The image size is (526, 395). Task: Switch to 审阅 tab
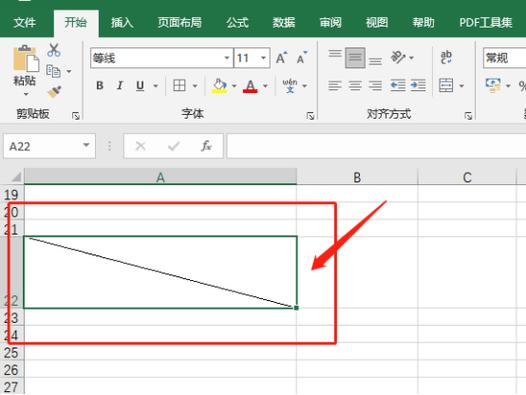(330, 22)
